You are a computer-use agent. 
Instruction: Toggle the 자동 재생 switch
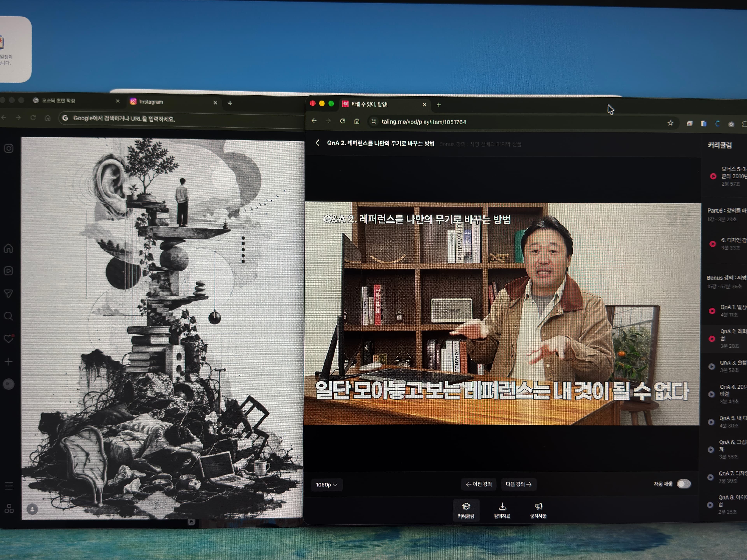click(x=684, y=484)
